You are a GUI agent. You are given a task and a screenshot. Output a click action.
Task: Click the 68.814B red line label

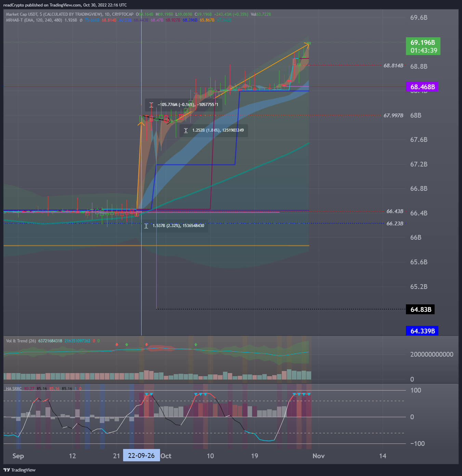393,66
